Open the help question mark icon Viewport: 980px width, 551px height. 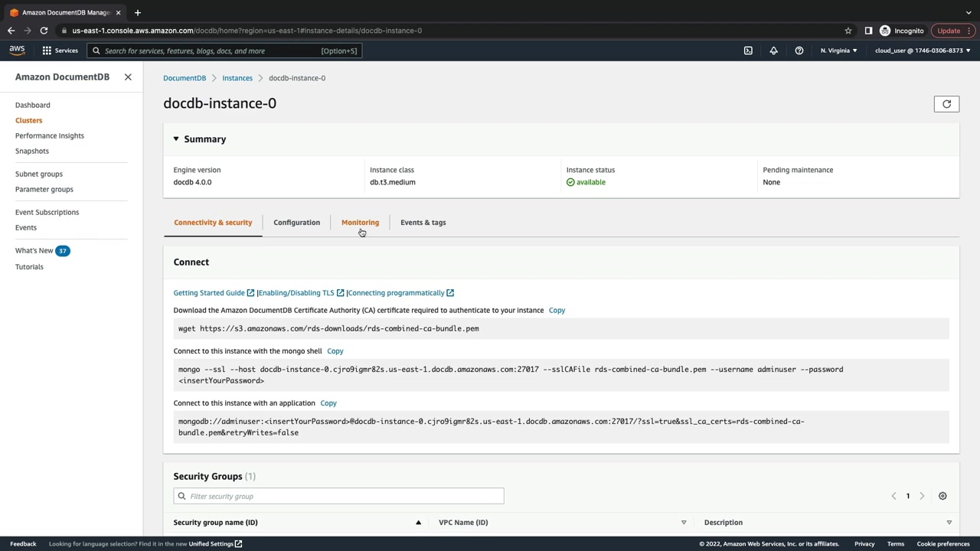click(x=799, y=51)
